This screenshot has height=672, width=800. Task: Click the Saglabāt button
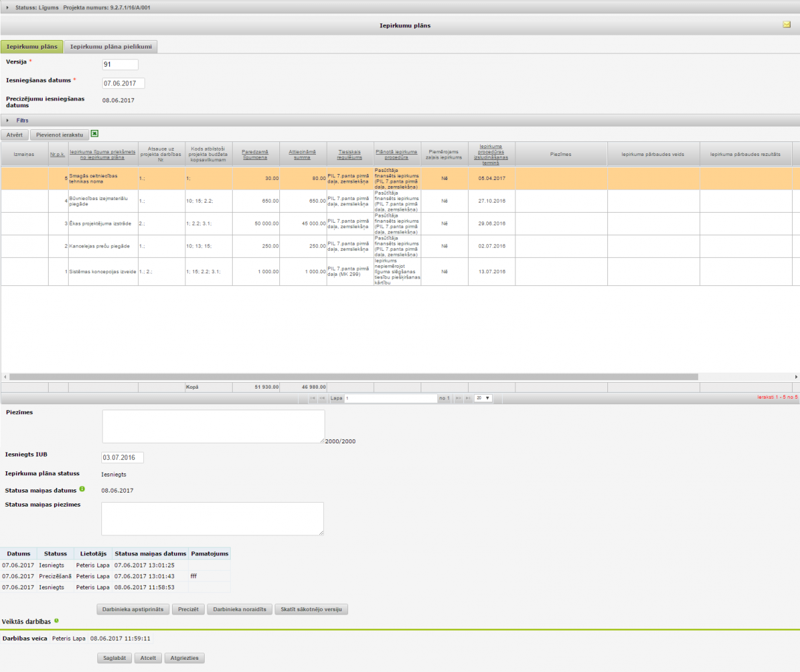pos(114,658)
